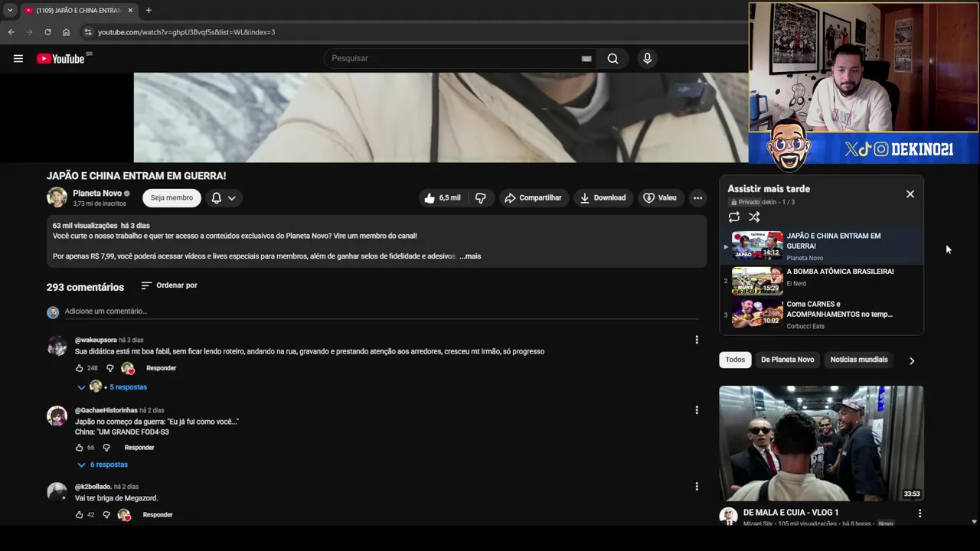This screenshot has height=551, width=980.
Task: Click the browser address bar URL
Action: (x=186, y=32)
